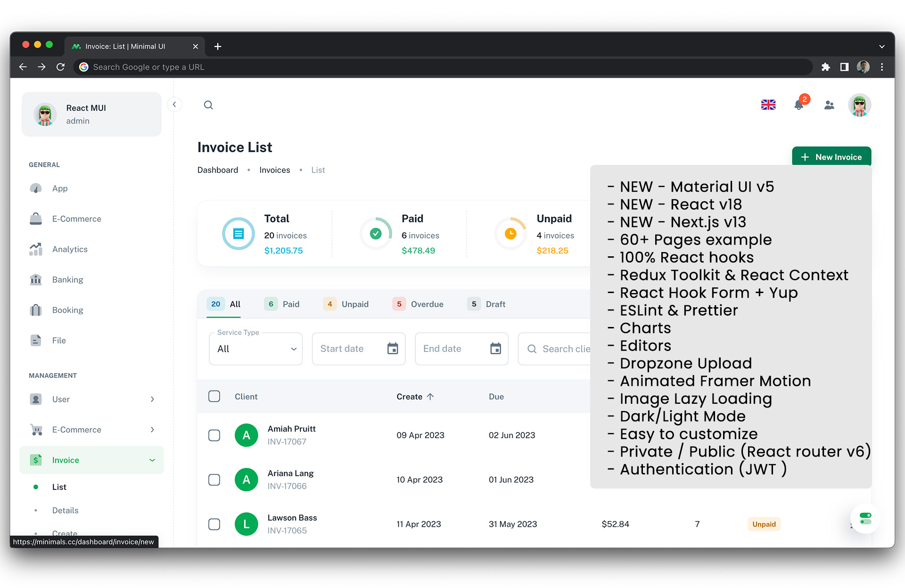Image resolution: width=905 pixels, height=588 pixels.
Task: Click the Unpaid status label for Lawson Bass
Action: coord(764,524)
